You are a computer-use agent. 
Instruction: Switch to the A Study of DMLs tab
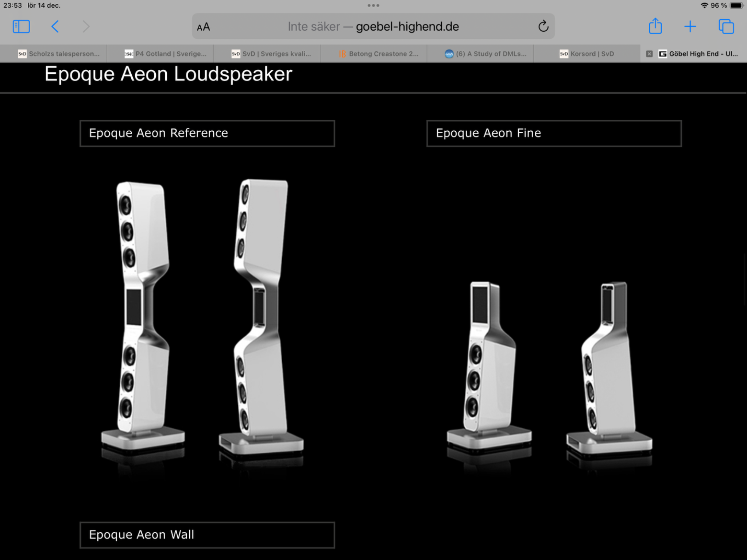pyautogui.click(x=480, y=54)
